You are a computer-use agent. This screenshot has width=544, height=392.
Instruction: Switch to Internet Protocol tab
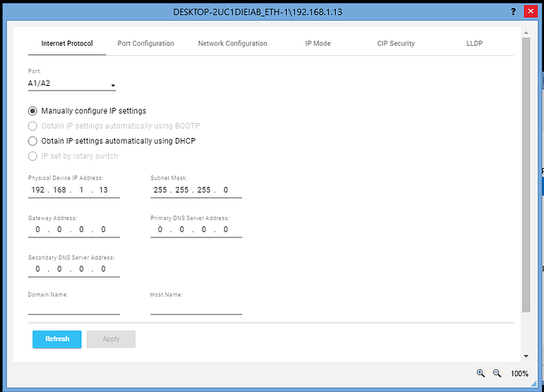click(67, 43)
